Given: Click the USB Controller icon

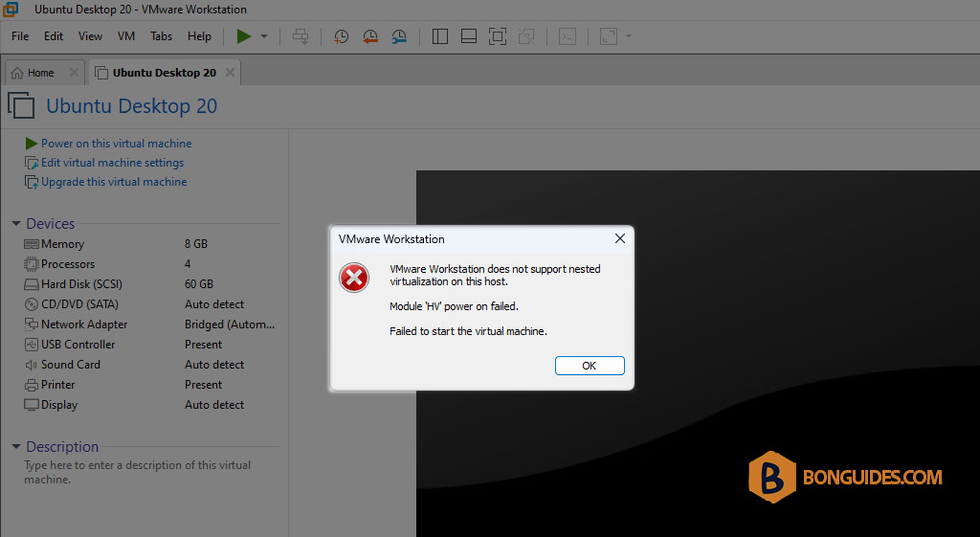Looking at the screenshot, I should 32,345.
